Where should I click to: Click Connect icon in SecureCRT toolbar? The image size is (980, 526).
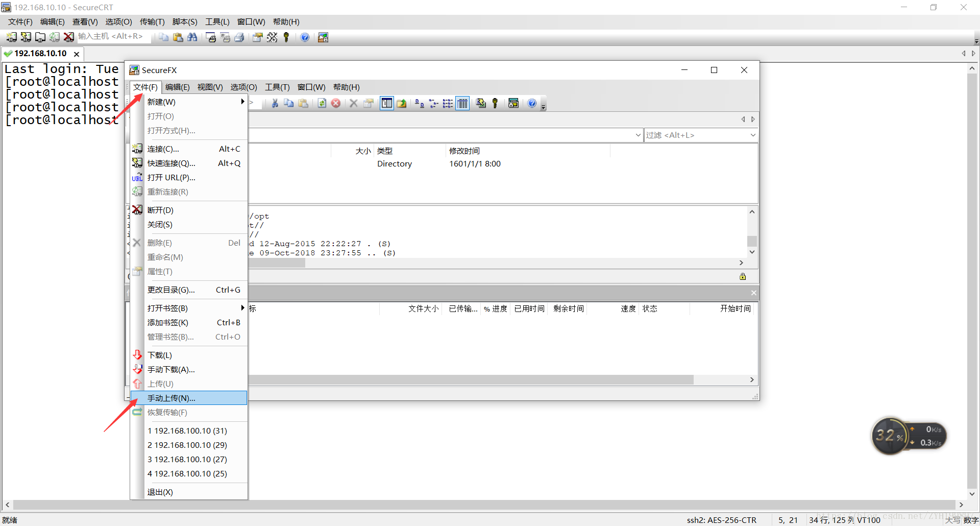pos(12,37)
